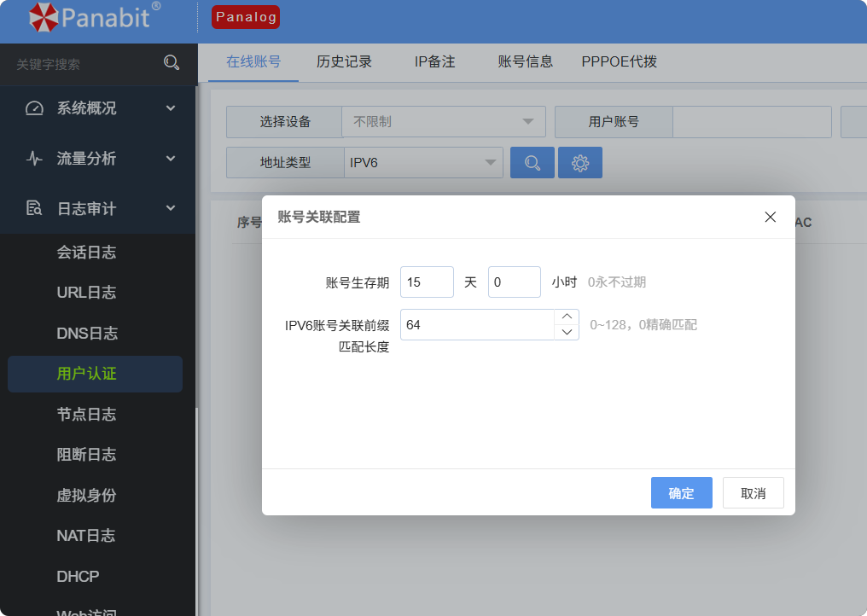Viewport: 867px width, 616px height.
Task: Click the keyword search magnifier icon
Action: [x=172, y=62]
